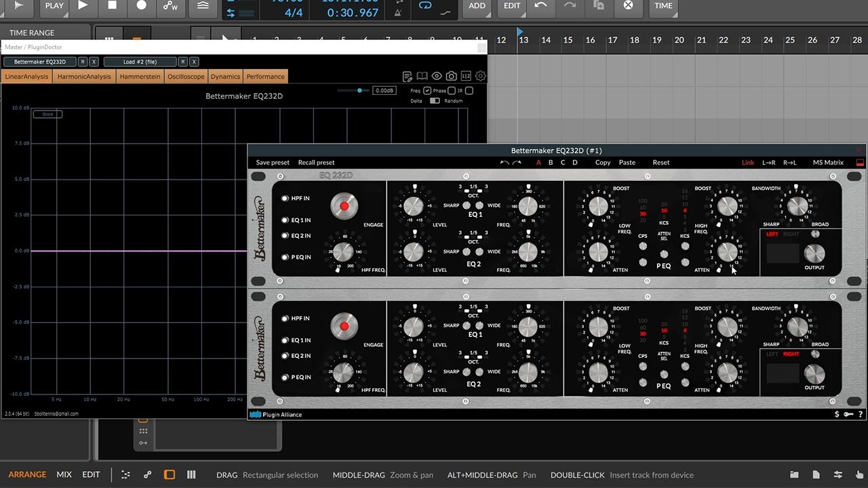The height and width of the screenshot is (488, 868).
Task: Open the notes icon in PluginDoctor
Action: (x=408, y=76)
